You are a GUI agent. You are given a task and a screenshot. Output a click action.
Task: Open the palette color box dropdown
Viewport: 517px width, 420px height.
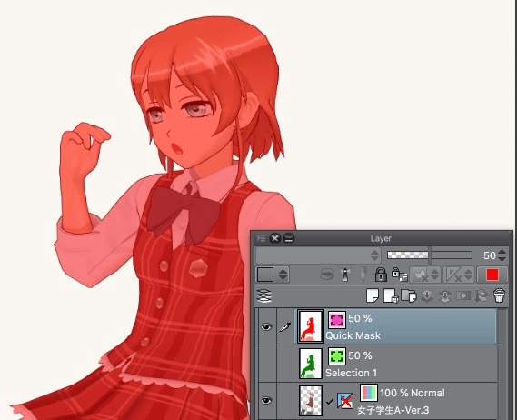pyautogui.click(x=273, y=275)
